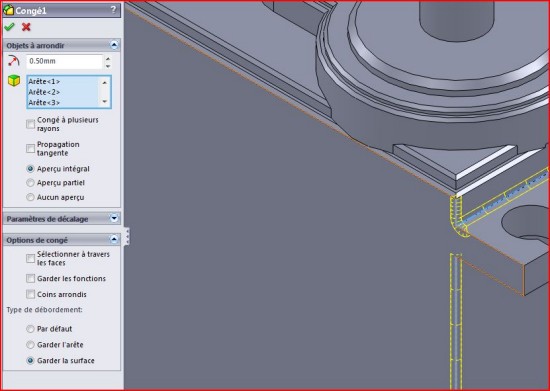Confirm fillet with green checkmark
The width and height of the screenshot is (550, 391).
coord(9,27)
